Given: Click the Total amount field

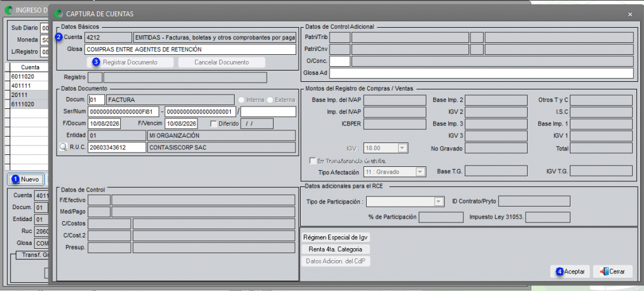Looking at the screenshot, I should tap(601, 148).
